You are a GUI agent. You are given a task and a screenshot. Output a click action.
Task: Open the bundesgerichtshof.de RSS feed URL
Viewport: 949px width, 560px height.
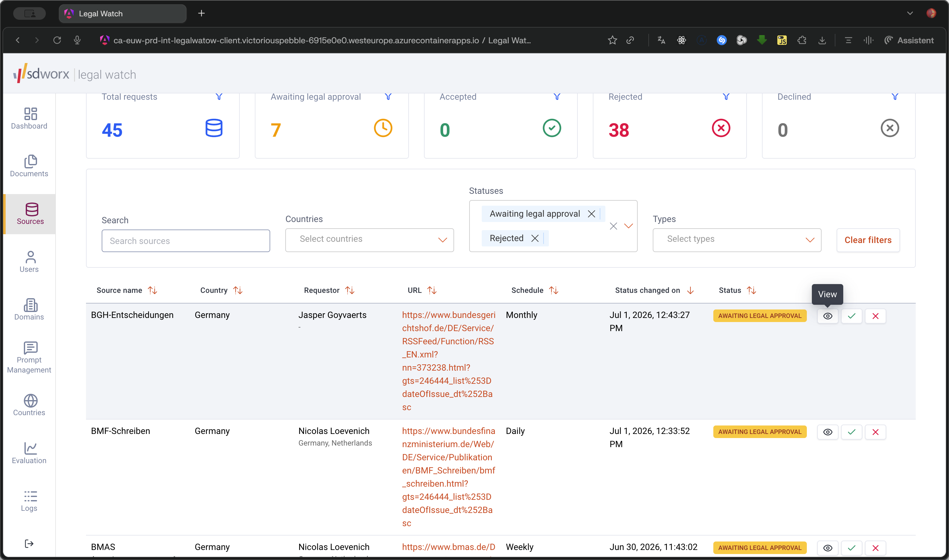click(x=448, y=361)
